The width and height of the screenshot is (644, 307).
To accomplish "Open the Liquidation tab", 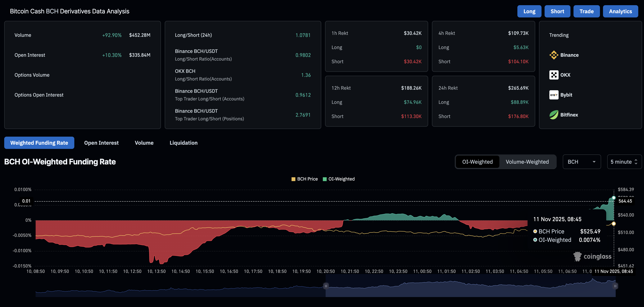I will click(x=184, y=143).
